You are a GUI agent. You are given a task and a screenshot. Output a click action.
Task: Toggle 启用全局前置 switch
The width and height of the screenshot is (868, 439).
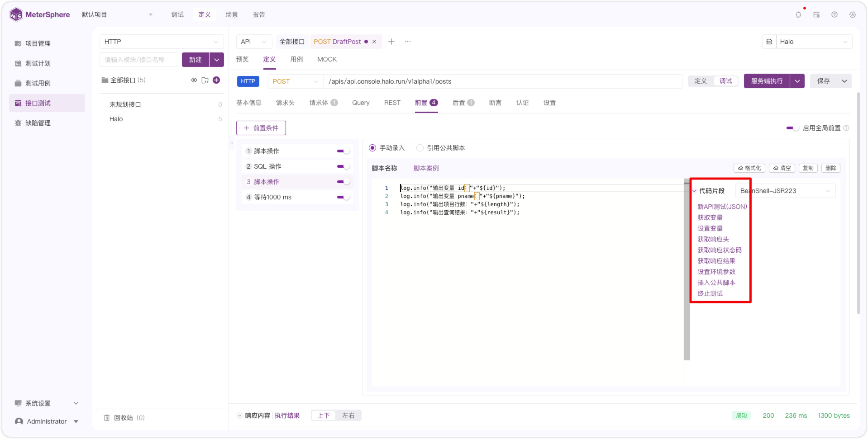[x=793, y=128]
